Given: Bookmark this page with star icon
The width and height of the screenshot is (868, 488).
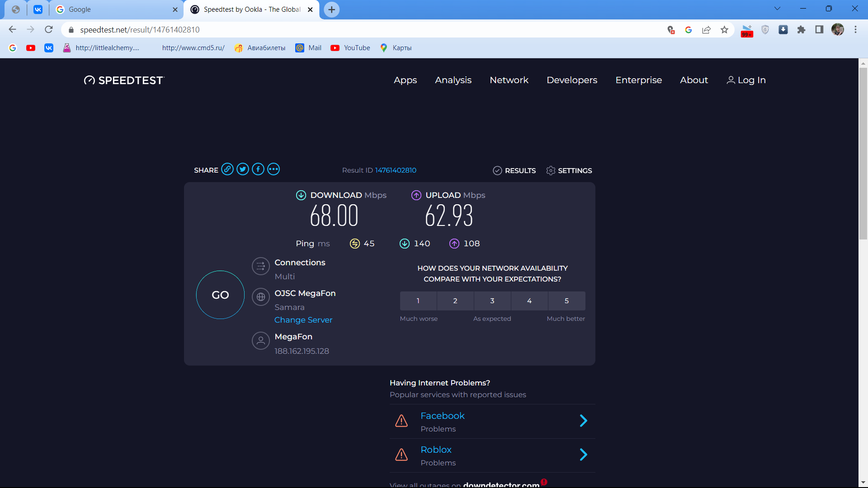Looking at the screenshot, I should [x=725, y=30].
